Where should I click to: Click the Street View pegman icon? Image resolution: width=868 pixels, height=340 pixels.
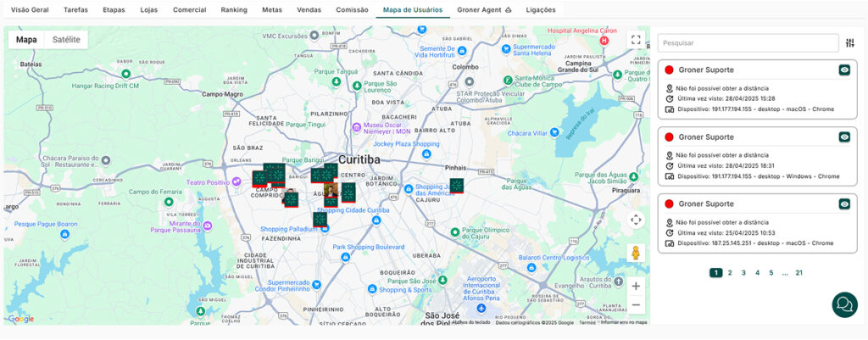[636, 253]
